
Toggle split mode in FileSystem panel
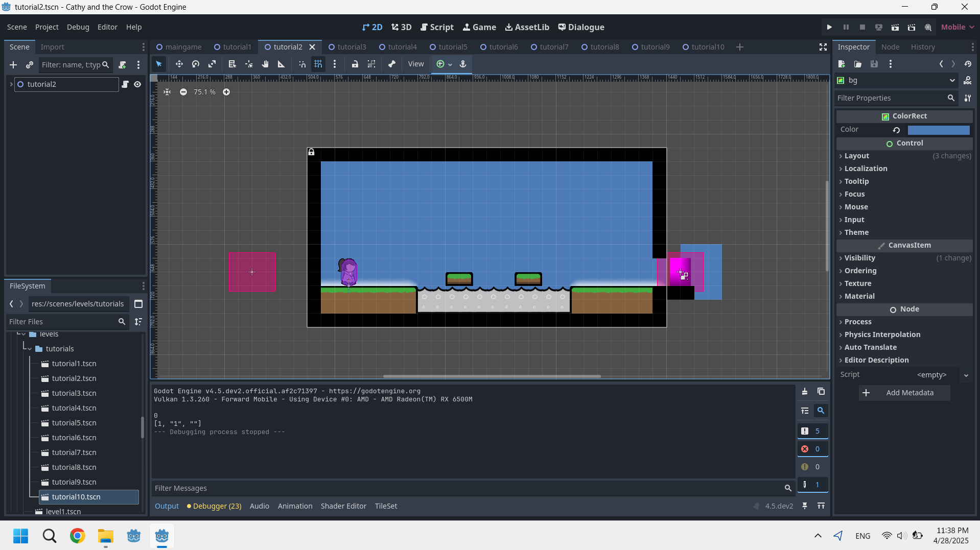click(x=138, y=304)
